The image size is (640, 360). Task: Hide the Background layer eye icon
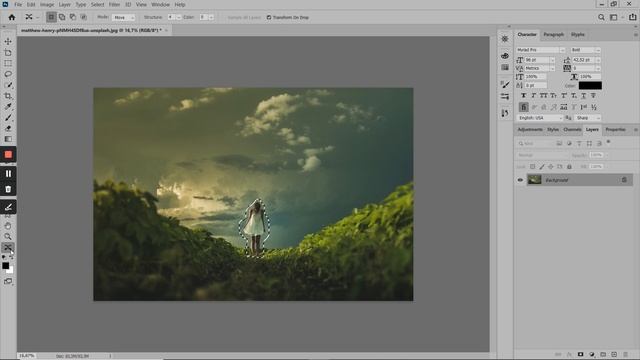click(x=520, y=180)
